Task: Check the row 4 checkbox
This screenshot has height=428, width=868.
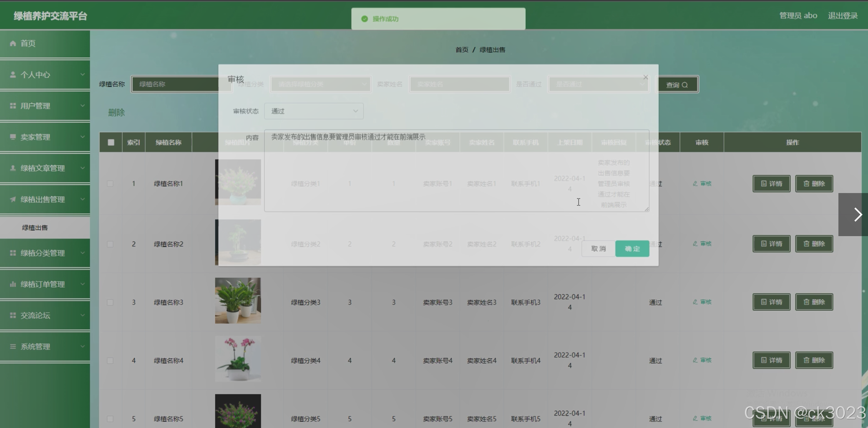Action: [110, 361]
